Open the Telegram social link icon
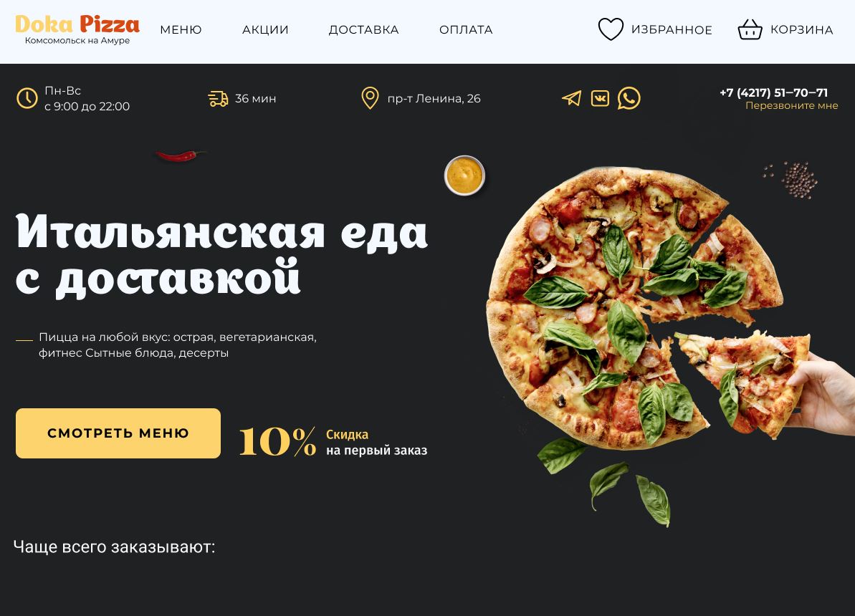This screenshot has height=616, width=855. point(571,98)
